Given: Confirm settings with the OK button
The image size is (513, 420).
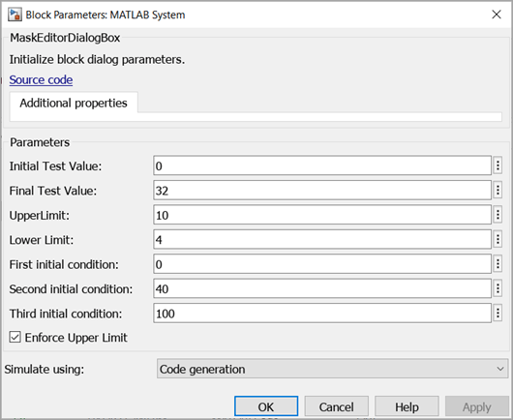Looking at the screenshot, I should click(266, 406).
